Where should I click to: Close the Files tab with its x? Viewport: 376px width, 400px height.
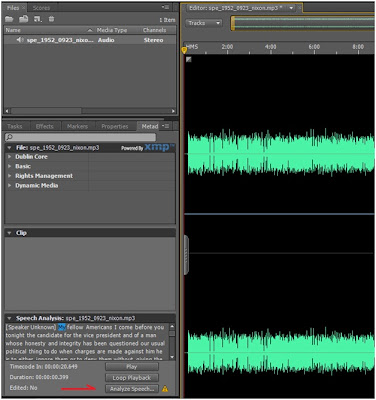(x=23, y=8)
